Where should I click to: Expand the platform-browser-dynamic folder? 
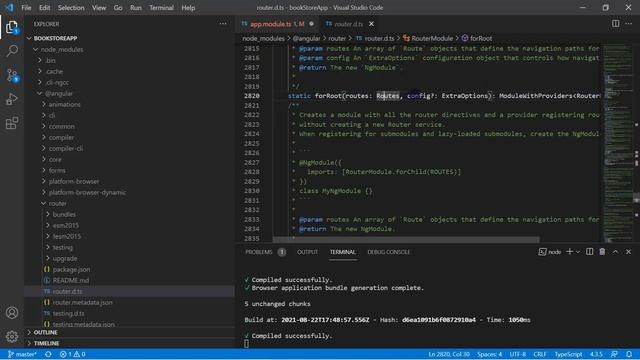[x=129, y=193]
